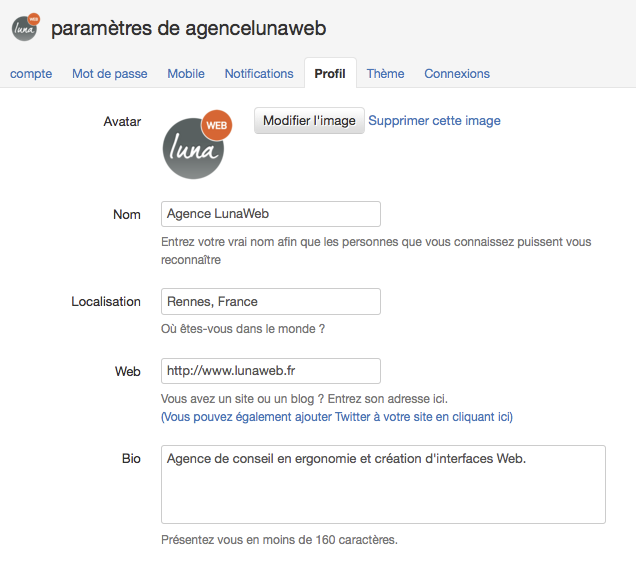The image size is (636, 567).
Task: Switch to the Connexions tab
Action: [457, 74]
